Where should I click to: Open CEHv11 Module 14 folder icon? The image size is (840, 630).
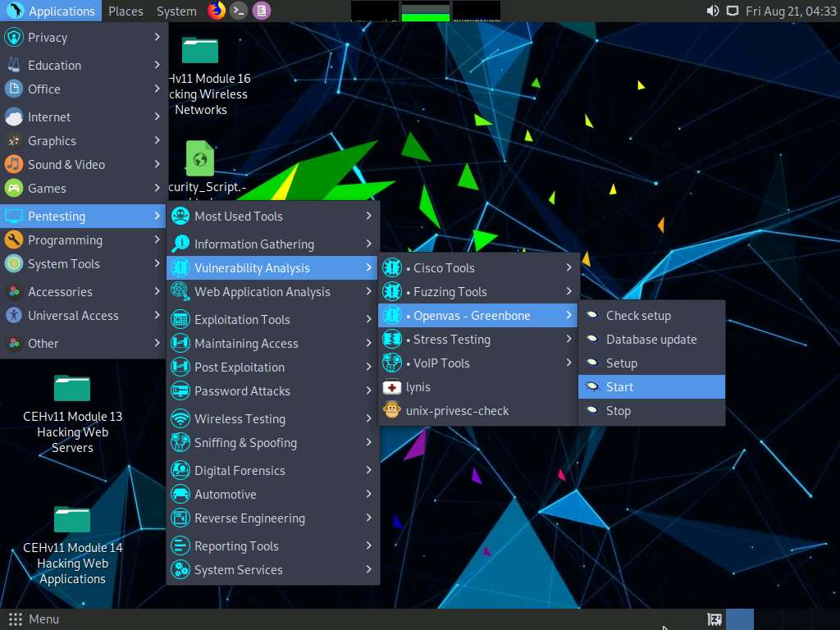tap(72, 519)
